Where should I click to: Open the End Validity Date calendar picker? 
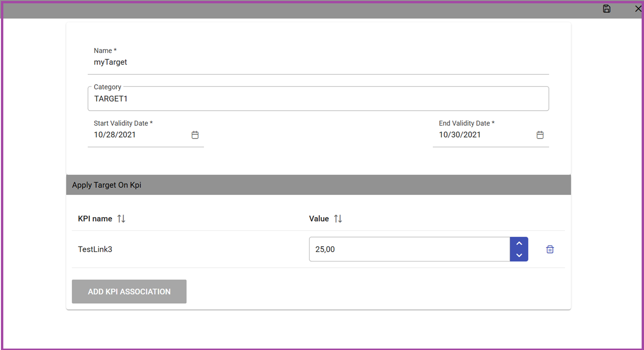[540, 135]
